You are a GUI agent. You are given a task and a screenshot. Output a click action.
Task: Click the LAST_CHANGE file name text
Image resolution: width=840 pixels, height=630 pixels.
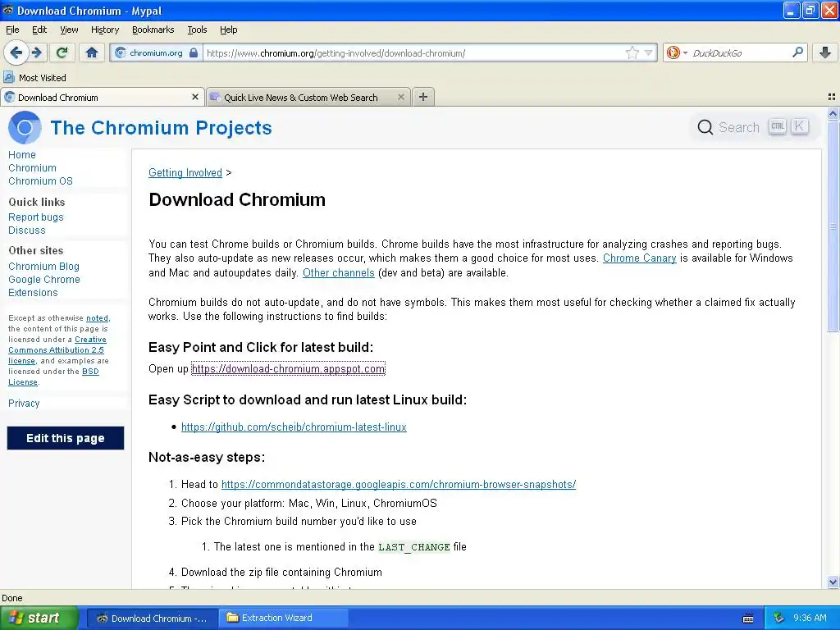(413, 547)
